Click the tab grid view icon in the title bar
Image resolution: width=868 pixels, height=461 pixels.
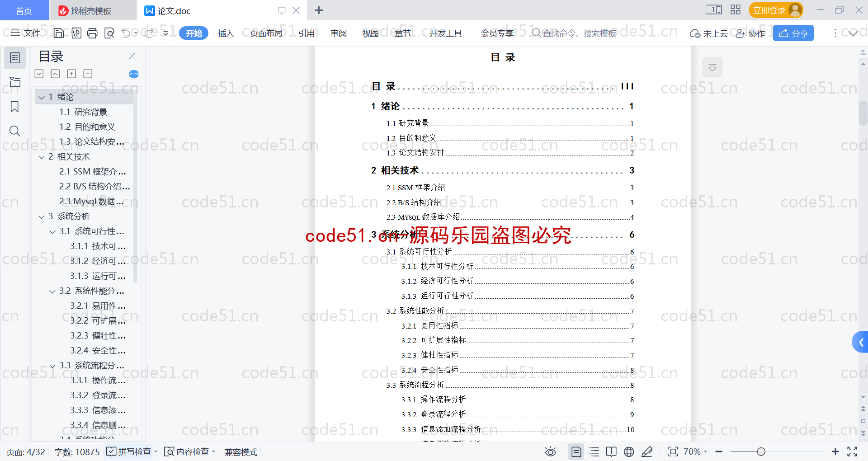tap(736, 10)
